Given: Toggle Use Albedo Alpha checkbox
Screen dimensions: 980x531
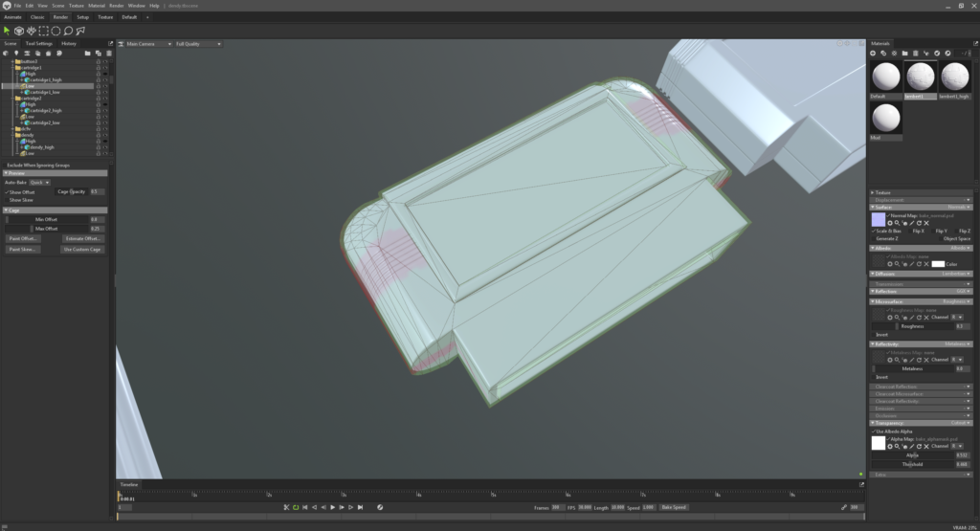Looking at the screenshot, I should click(875, 431).
